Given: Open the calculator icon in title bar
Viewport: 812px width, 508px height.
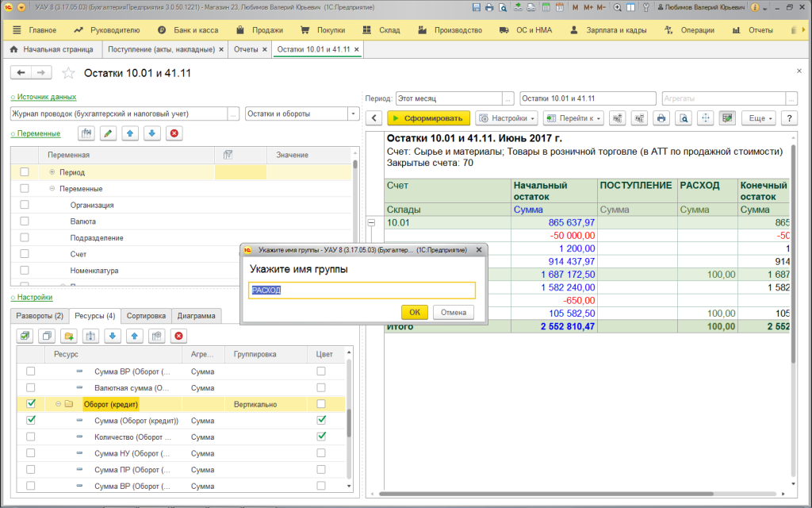Looking at the screenshot, I should pyautogui.click(x=546, y=8).
